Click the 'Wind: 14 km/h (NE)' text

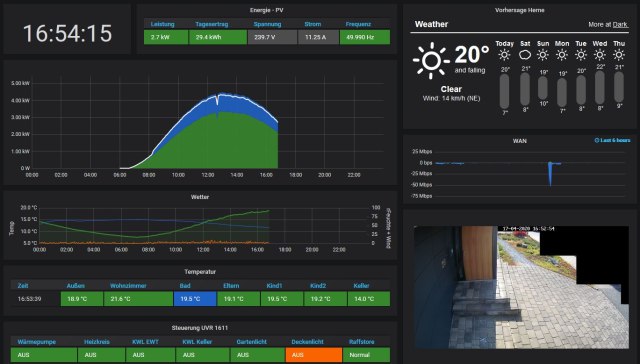coord(451,98)
